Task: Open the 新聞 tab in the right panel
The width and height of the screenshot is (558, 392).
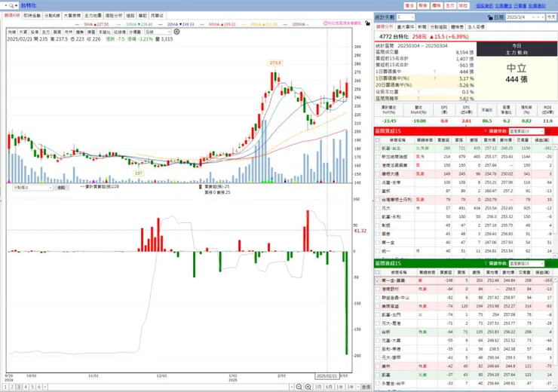Action: coord(422,27)
